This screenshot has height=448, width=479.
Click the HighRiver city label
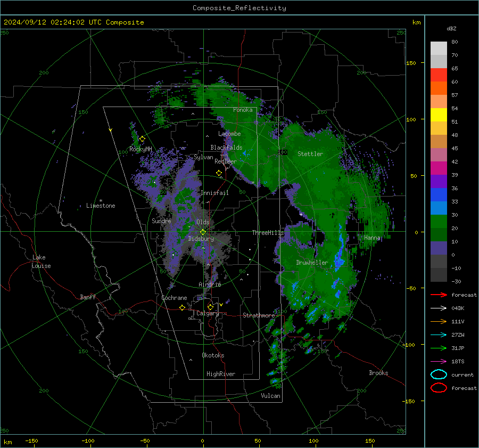pos(221,374)
